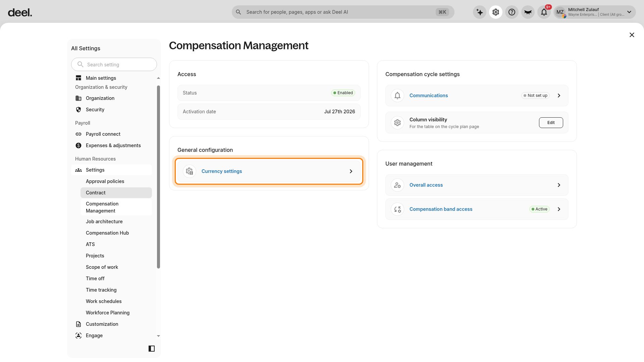The height and width of the screenshot is (362, 644).
Task: Open Contract settings
Action: click(116, 193)
